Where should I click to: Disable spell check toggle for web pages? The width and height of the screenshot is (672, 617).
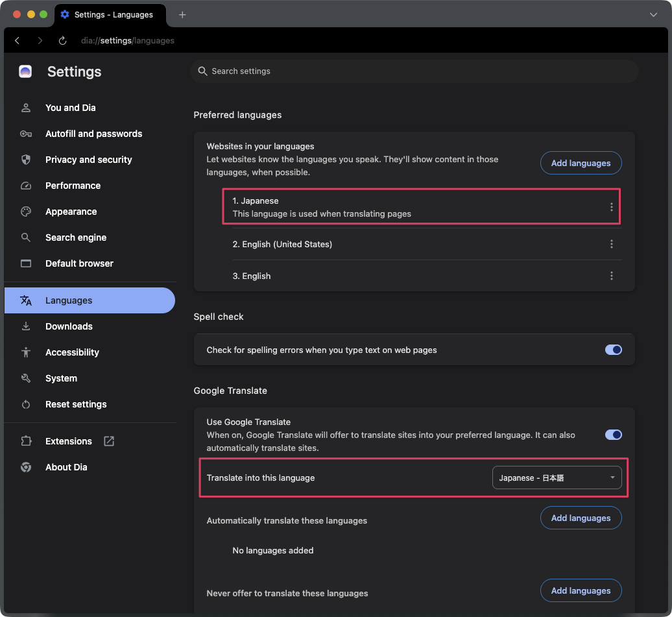[613, 350]
